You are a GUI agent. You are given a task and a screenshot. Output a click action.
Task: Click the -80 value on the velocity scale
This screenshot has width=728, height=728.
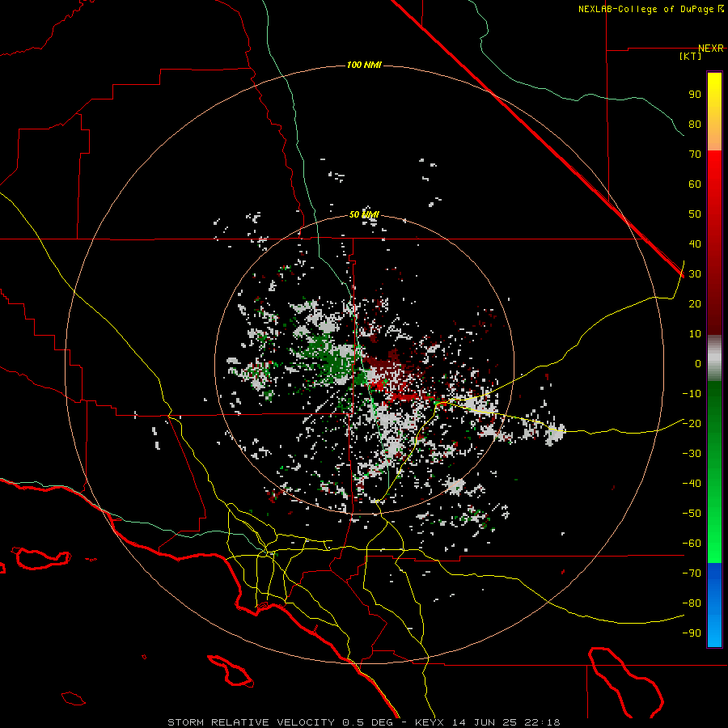(x=692, y=603)
